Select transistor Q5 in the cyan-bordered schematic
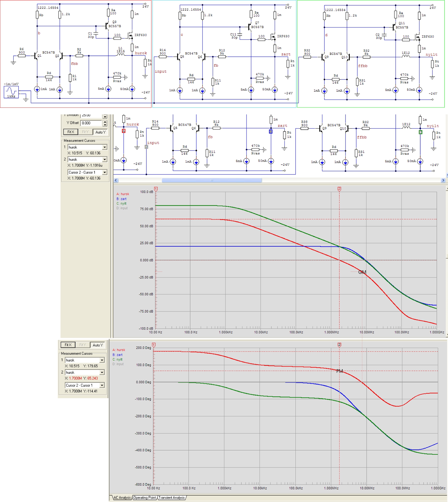Image resolution: width=448 pixels, height=502 pixels. (179, 57)
